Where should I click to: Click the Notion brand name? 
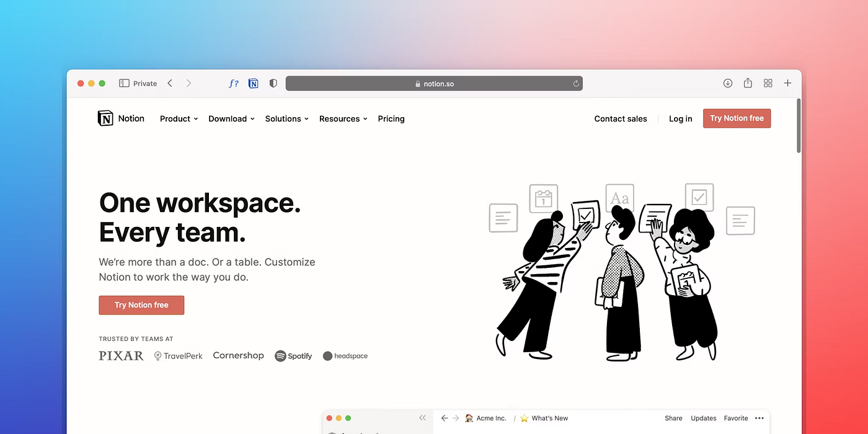(131, 118)
